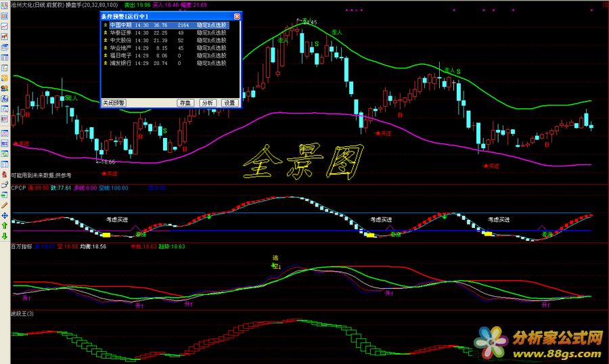The image size is (609, 364).
Task: Click the 均衡:18.56 value label
Action: pos(93,247)
